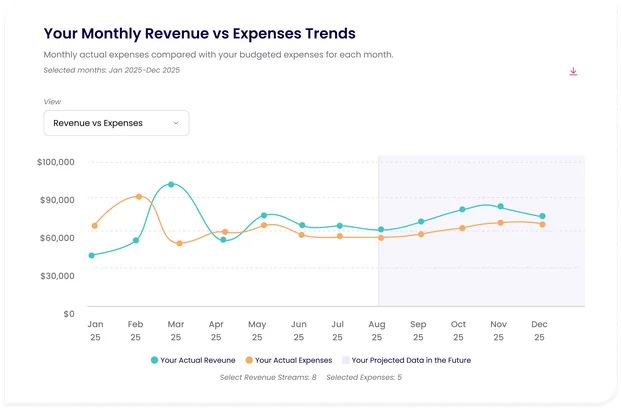The width and height of the screenshot is (622, 410).
Task: Select the Mar 25 expenses data point
Action: [x=180, y=243]
